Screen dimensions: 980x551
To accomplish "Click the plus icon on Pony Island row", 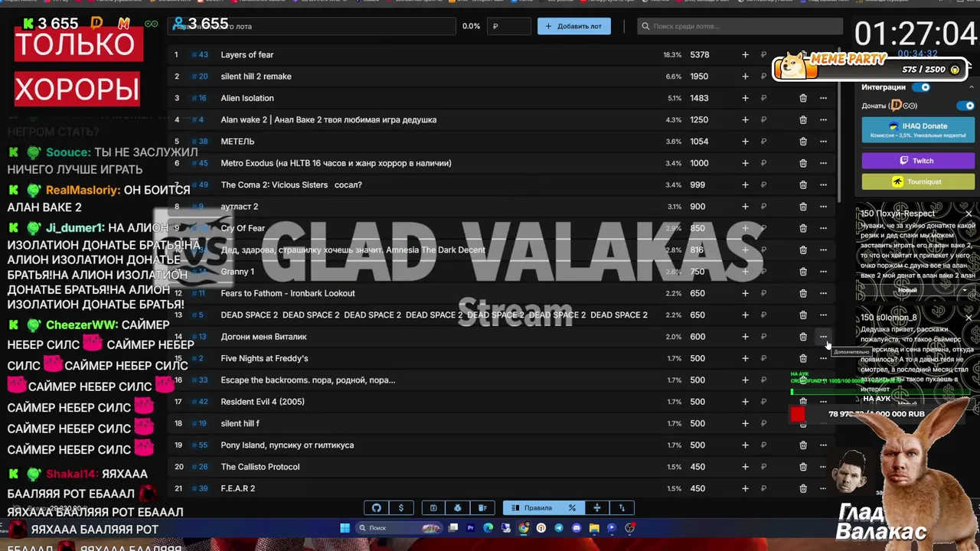I will [x=745, y=445].
